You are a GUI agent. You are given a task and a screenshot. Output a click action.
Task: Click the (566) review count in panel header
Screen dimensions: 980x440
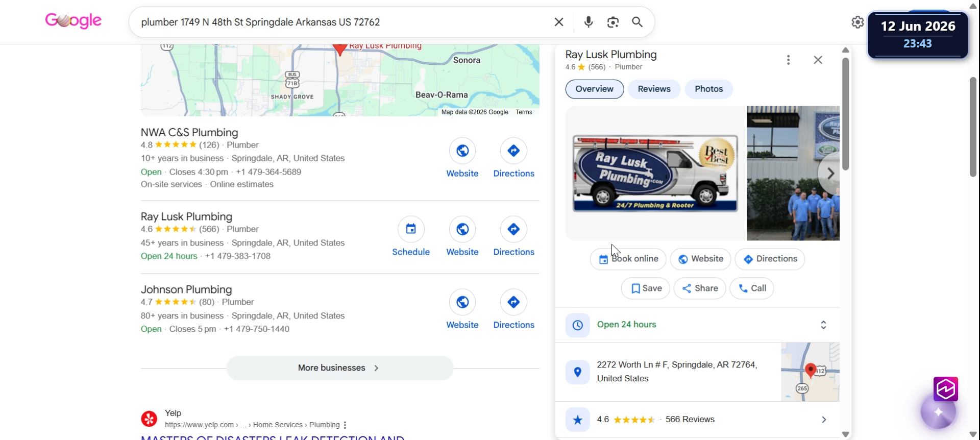[597, 67]
